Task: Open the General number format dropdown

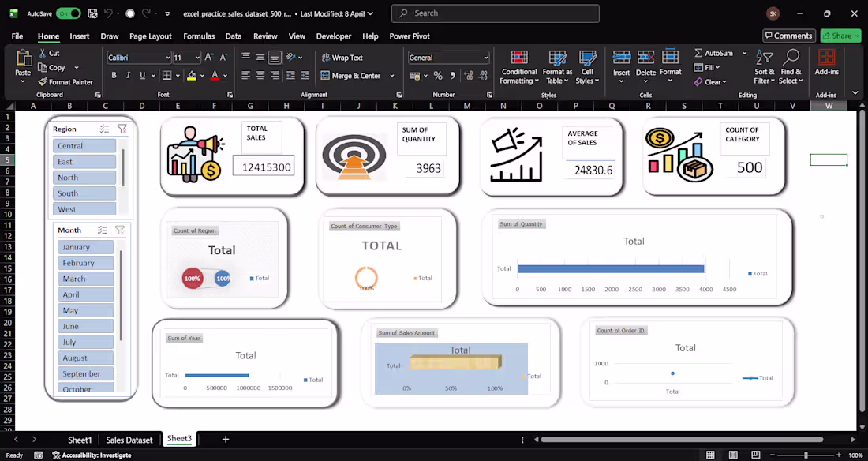Action: click(485, 58)
